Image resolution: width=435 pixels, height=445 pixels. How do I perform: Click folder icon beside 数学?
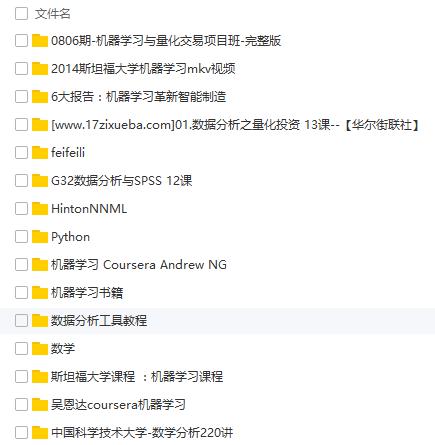(40, 349)
